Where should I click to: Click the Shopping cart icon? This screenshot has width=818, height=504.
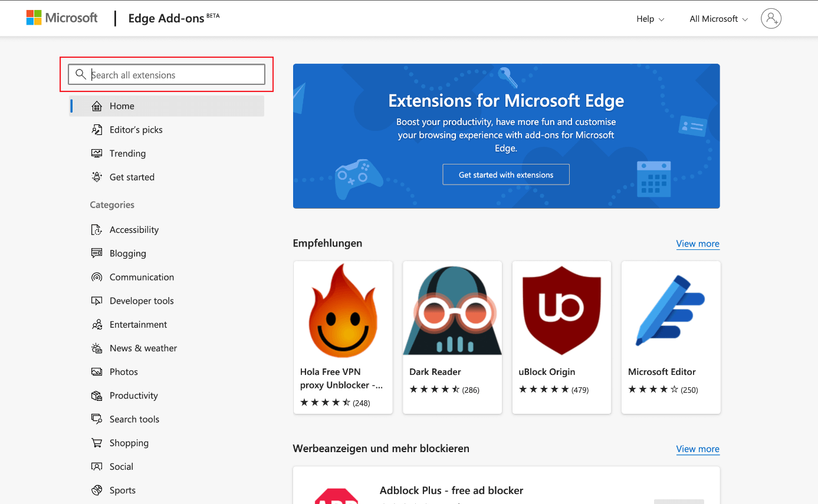[97, 443]
